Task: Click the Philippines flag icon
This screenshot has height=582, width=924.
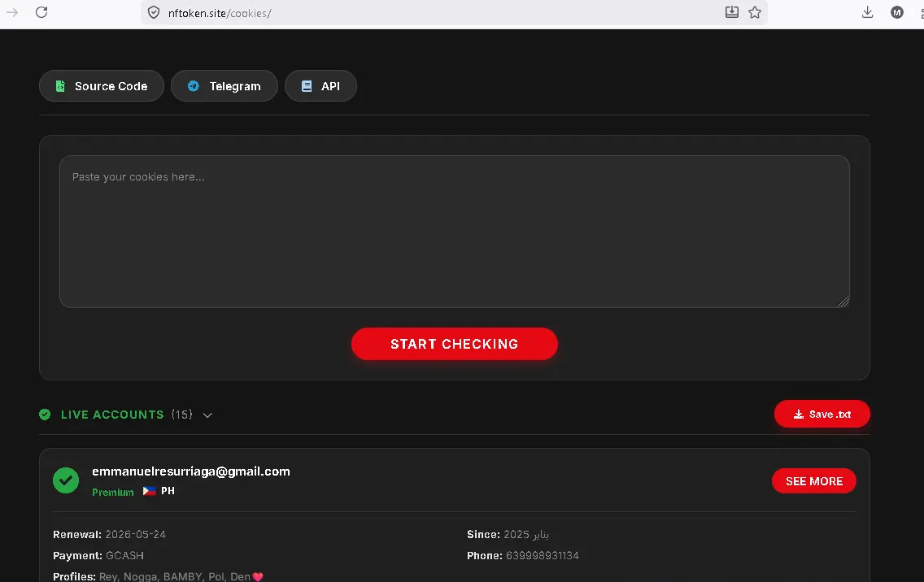Action: click(149, 491)
